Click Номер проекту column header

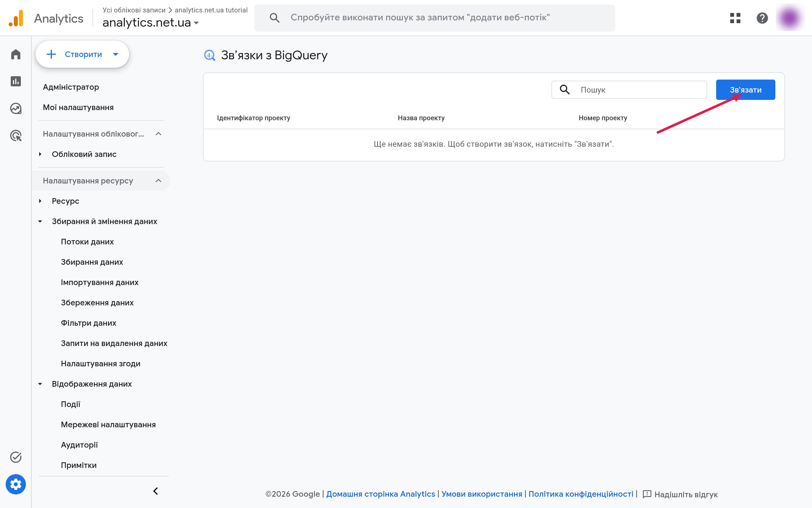[603, 118]
